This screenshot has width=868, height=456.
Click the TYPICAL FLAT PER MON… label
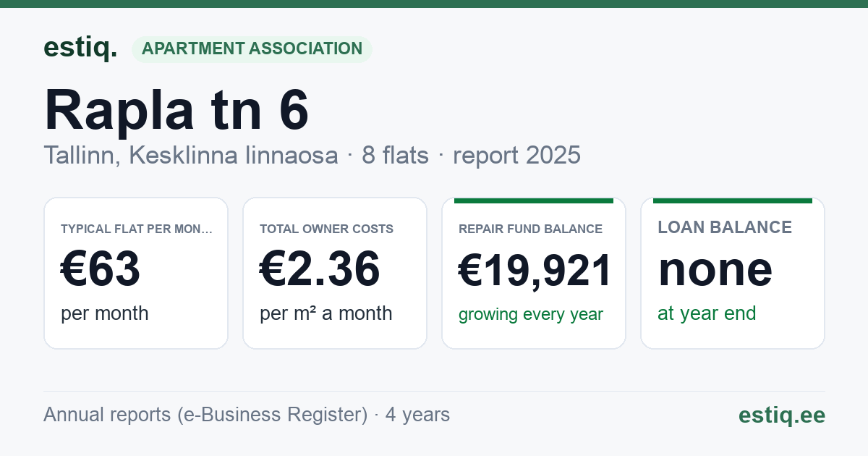pos(137,229)
